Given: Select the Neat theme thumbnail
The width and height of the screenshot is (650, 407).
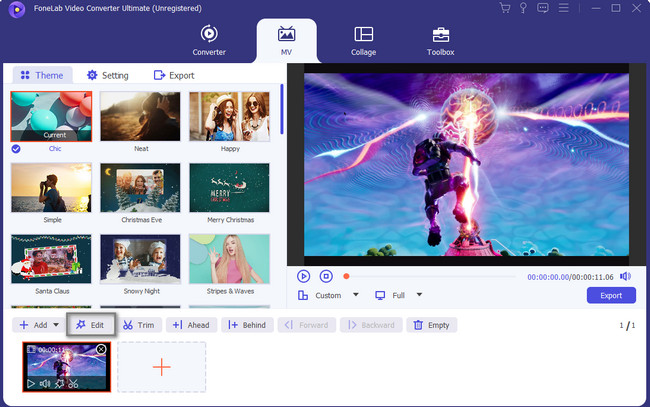Looking at the screenshot, I should tap(141, 116).
